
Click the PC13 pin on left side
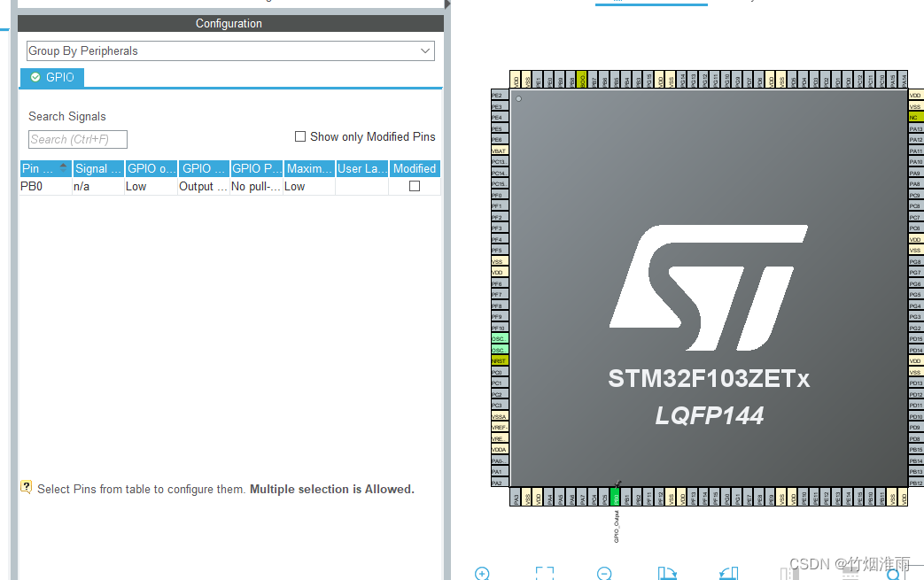tap(499, 161)
